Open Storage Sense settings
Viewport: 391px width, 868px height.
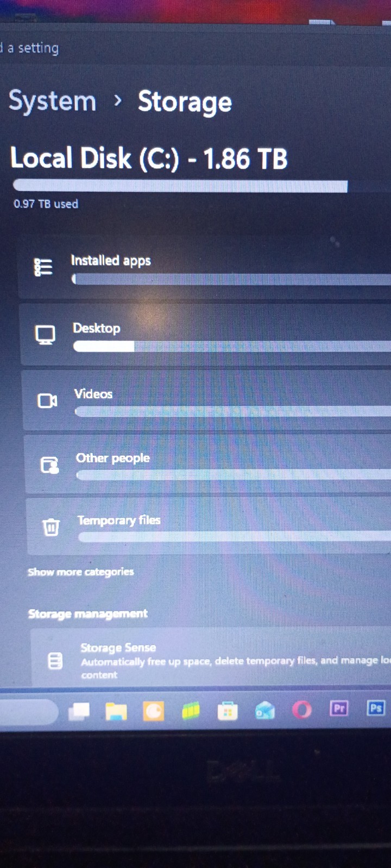(x=212, y=658)
